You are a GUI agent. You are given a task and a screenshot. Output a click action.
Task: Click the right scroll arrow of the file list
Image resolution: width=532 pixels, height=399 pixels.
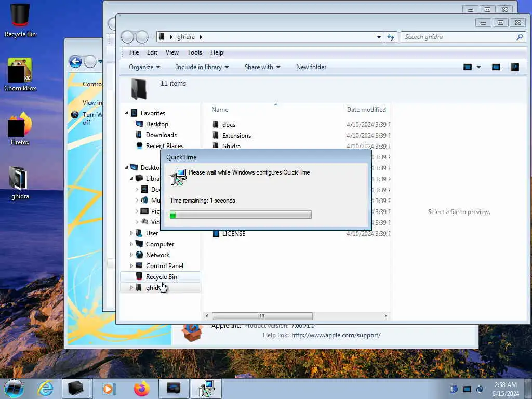coord(385,316)
